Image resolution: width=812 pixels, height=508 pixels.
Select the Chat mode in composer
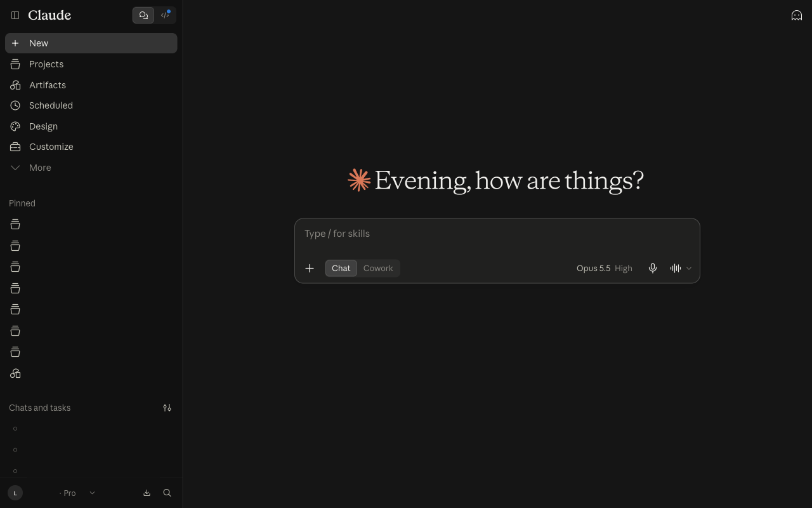point(341,268)
